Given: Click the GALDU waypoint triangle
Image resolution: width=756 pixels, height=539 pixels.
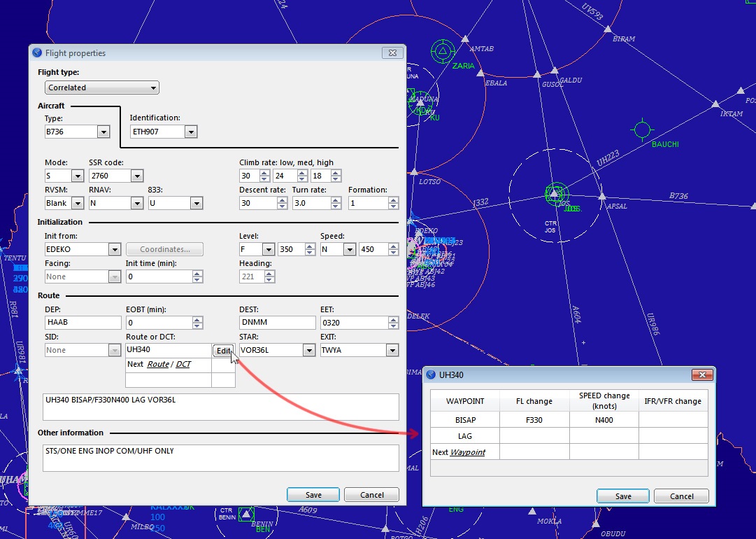Looking at the screenshot, I should coord(555,71).
